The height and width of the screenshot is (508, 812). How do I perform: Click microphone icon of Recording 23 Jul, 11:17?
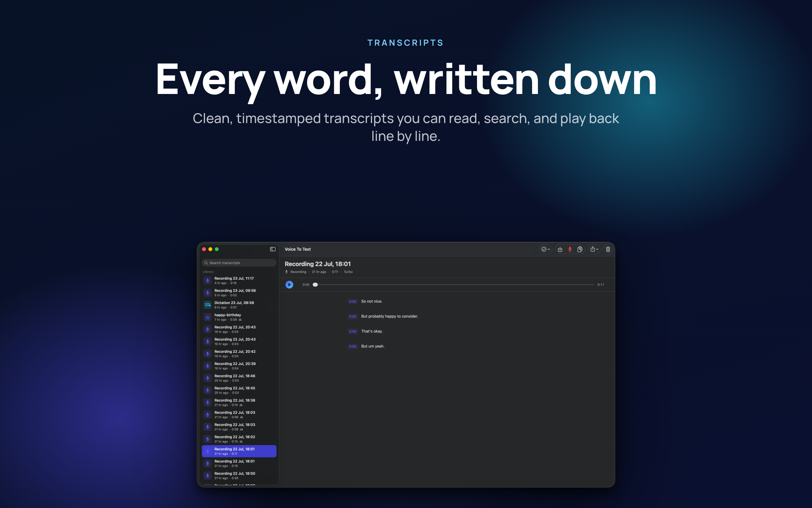208,281
